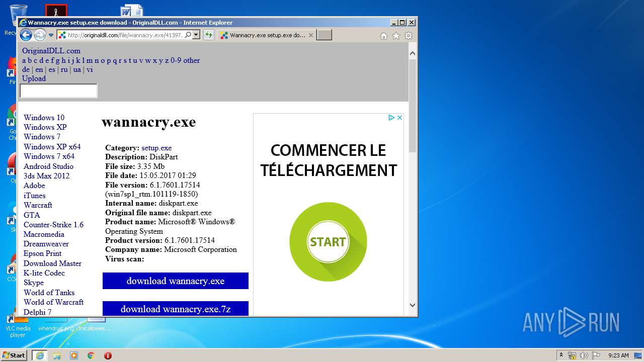
Task: Open the media player taskbar icon
Action: click(74, 355)
